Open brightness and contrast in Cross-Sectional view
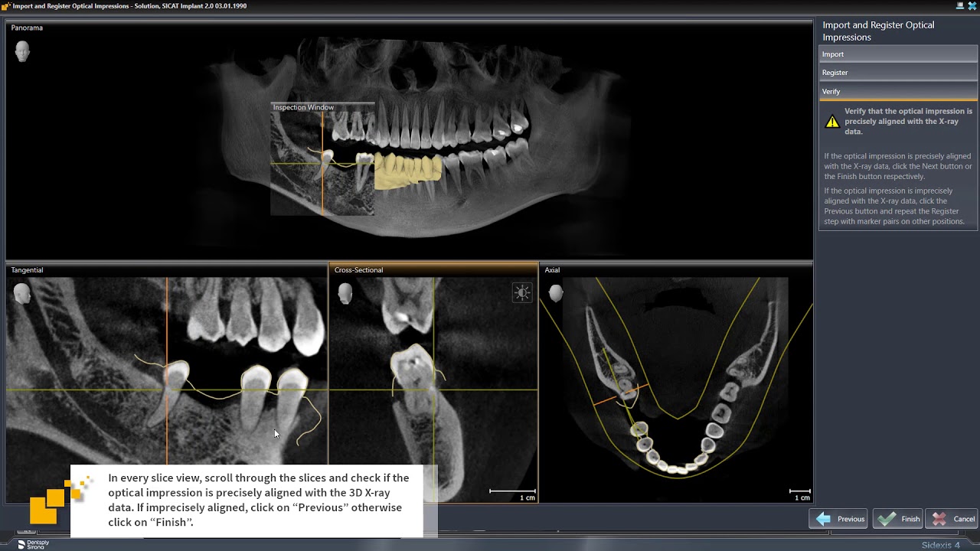Viewport: 980px width, 551px height. [x=522, y=292]
